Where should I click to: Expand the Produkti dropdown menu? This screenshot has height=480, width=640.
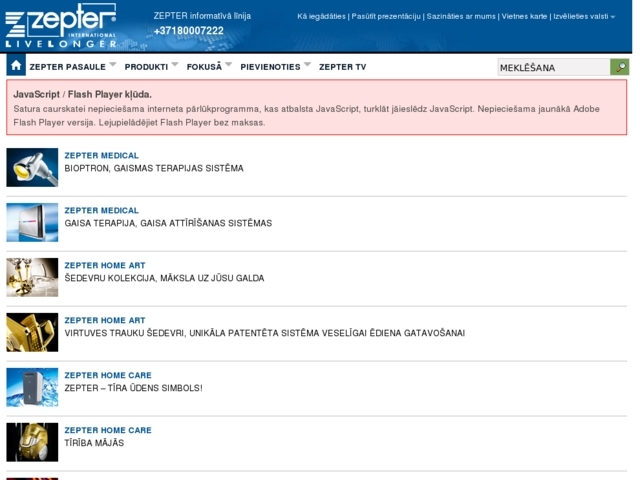175,65
